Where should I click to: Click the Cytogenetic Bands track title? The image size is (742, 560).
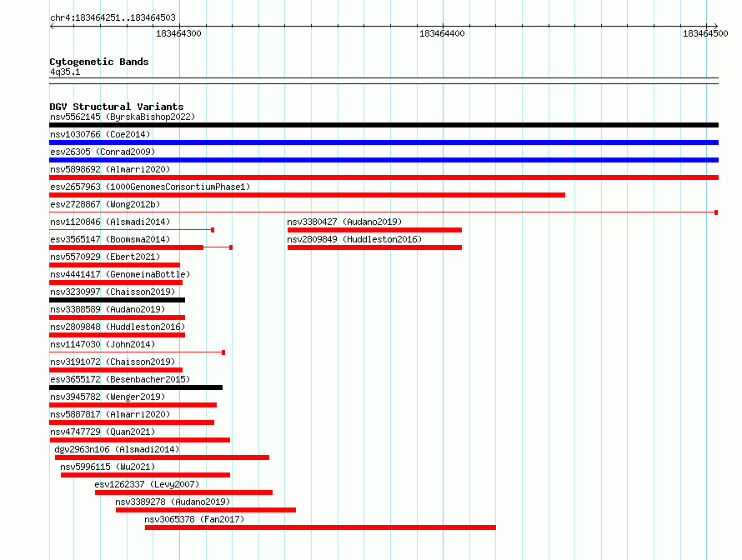tap(99, 62)
